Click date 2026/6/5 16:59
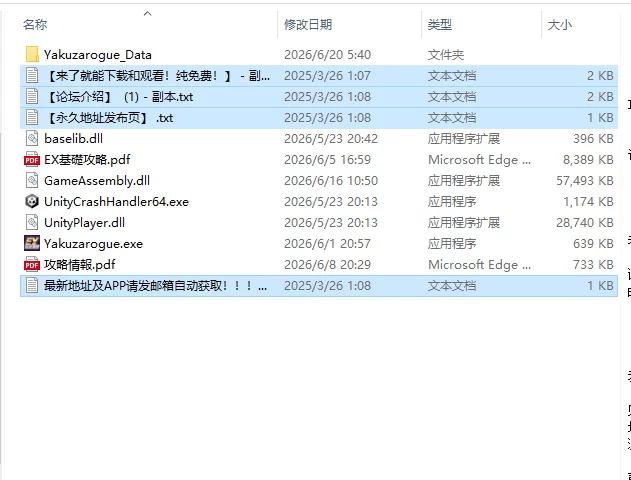The image size is (631, 480). click(x=327, y=159)
